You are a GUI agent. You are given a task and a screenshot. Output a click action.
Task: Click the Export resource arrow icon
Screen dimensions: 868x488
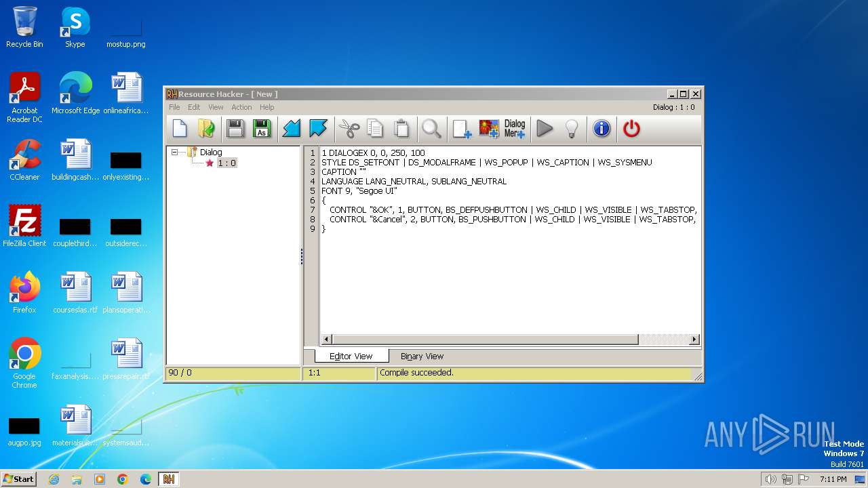click(x=318, y=128)
